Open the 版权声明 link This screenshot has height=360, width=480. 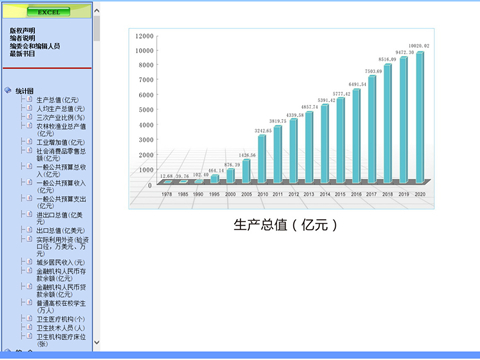point(22,30)
